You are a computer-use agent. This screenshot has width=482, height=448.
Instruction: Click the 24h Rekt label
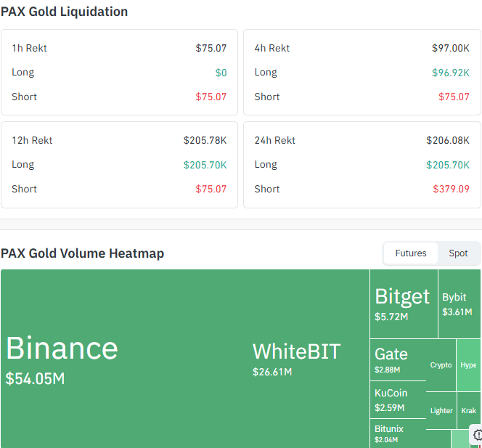[275, 140]
